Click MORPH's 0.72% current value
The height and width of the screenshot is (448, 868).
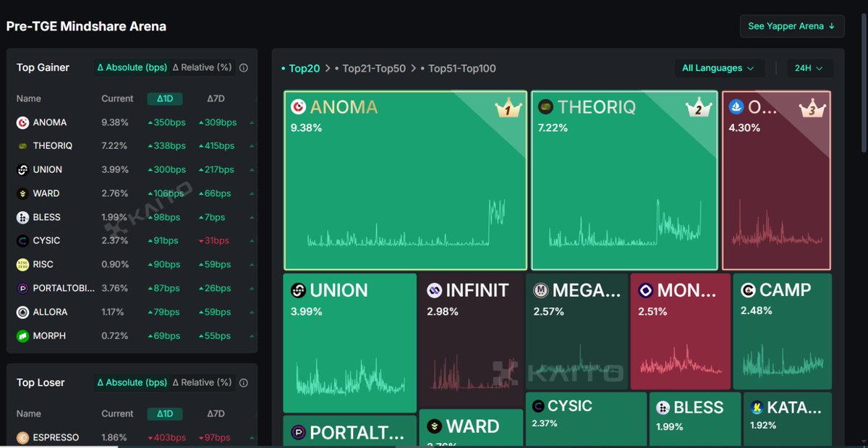(114, 337)
